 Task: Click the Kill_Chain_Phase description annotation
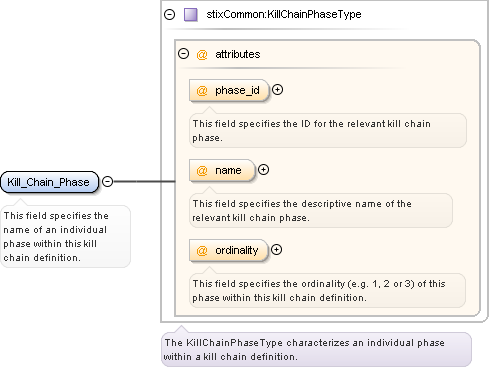tap(65, 236)
